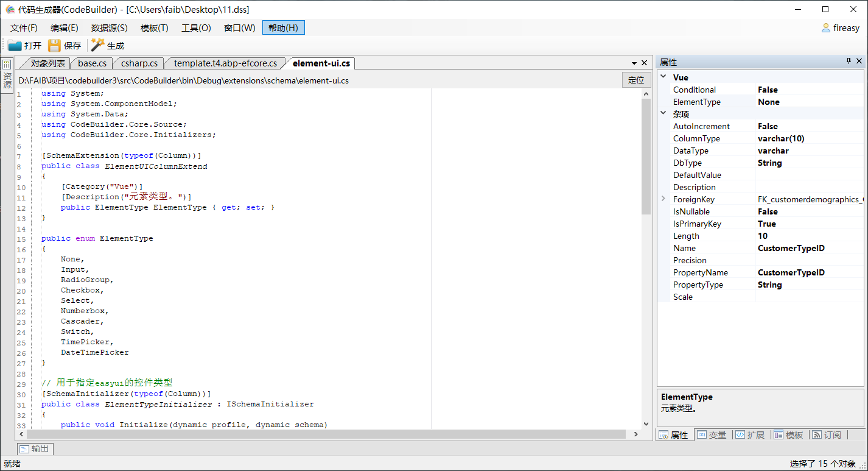Screen dimensions: 868x471
Task: Click the file path text above editor
Action: pos(183,80)
